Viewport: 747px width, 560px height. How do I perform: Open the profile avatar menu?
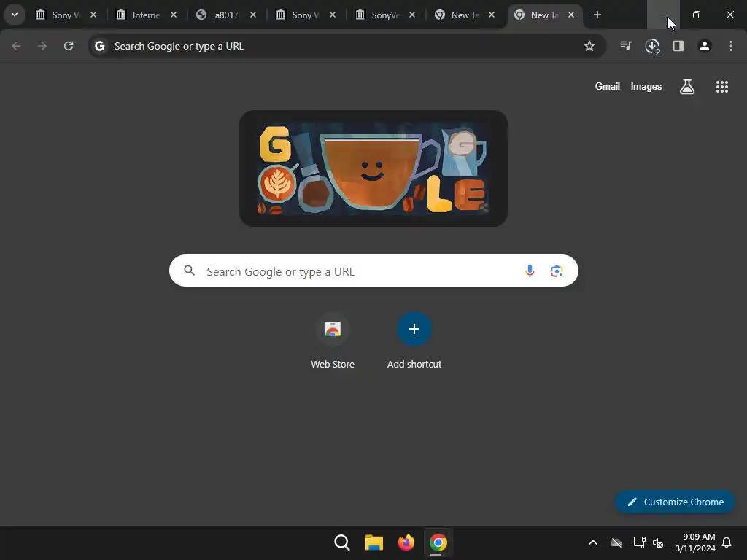pyautogui.click(x=705, y=46)
